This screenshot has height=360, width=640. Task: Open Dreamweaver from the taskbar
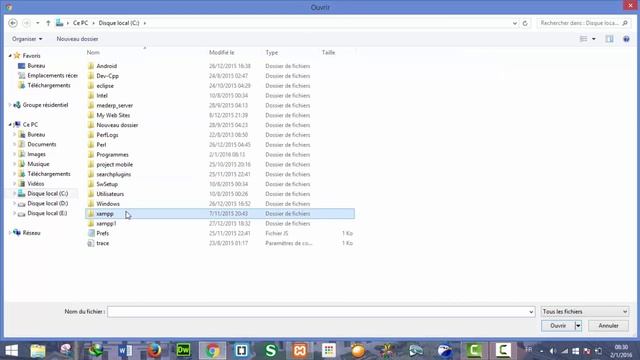183,350
